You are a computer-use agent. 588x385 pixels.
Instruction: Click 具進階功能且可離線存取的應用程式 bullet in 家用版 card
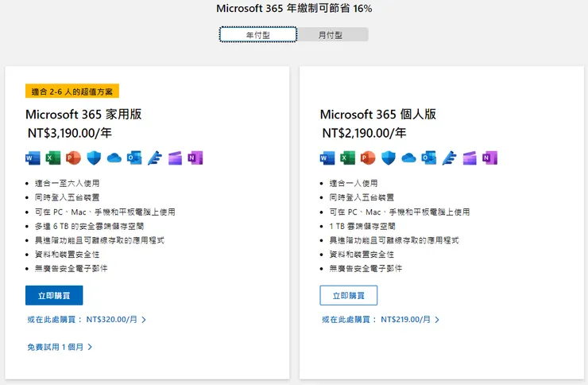pyautogui.click(x=100, y=240)
